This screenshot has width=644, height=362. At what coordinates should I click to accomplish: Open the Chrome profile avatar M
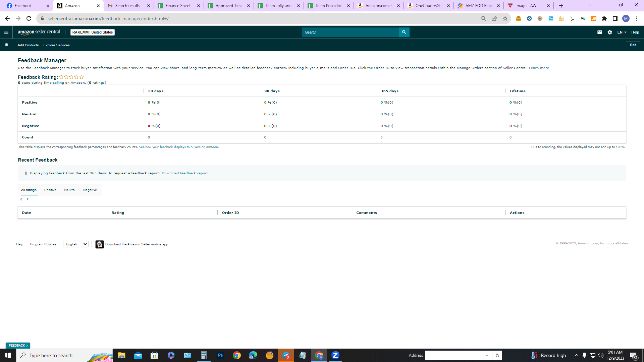tap(626, 18)
